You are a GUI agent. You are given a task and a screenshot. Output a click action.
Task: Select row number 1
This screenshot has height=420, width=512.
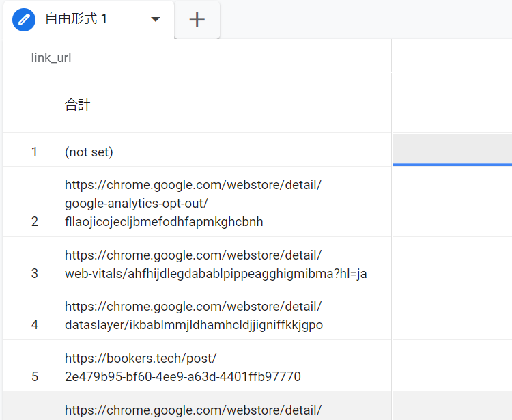34,152
